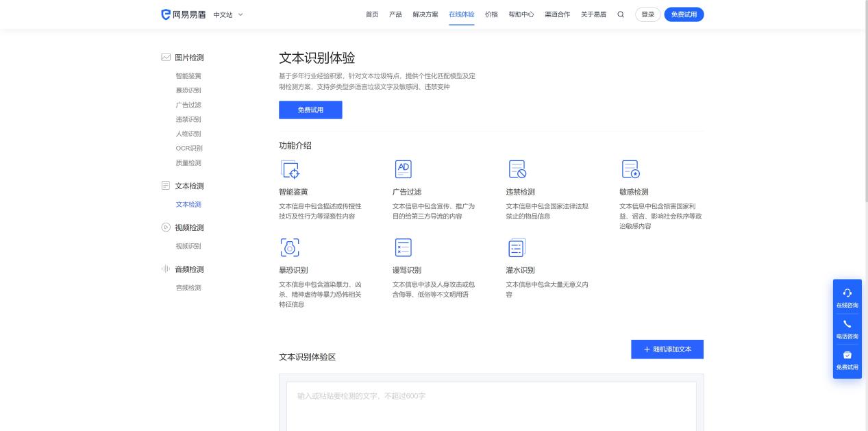Click the 谩骂识别 feature icon
The image size is (868, 431).
click(x=404, y=247)
